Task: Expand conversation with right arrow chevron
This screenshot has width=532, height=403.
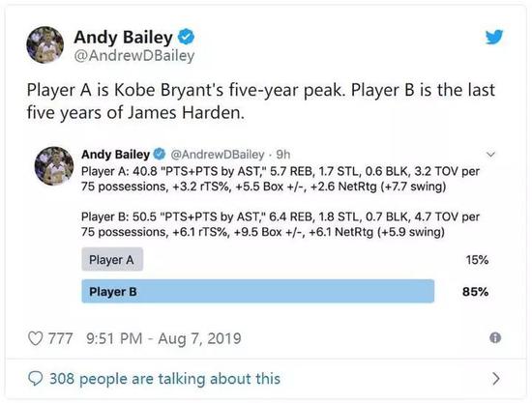Action: [x=495, y=379]
